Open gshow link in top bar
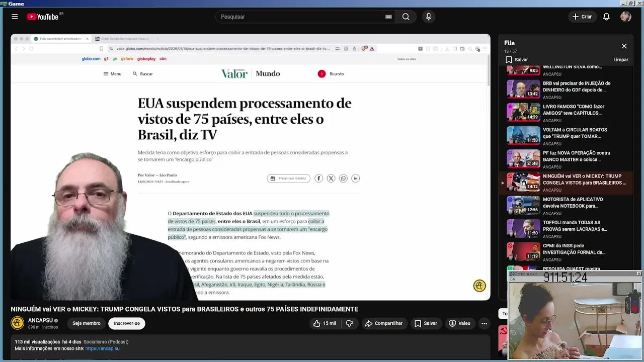Viewport: 644px width, 362px height. (127, 59)
